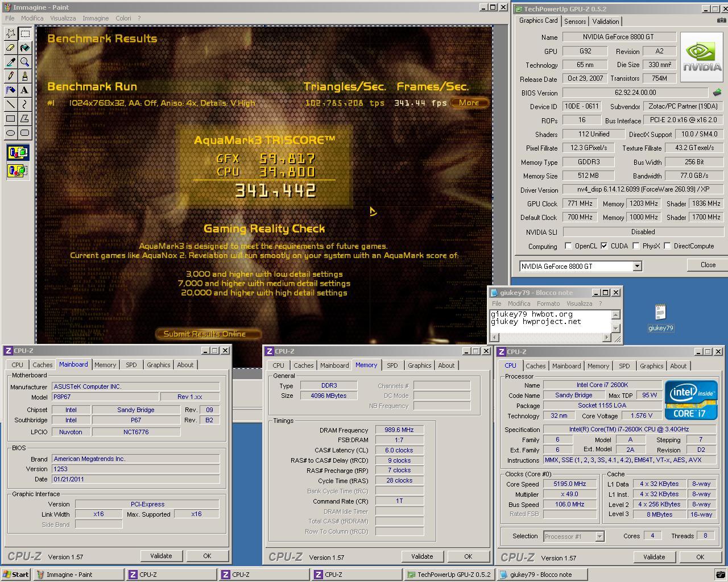
Task: Select the Rounded Rectangle tool
Action: coord(25,133)
